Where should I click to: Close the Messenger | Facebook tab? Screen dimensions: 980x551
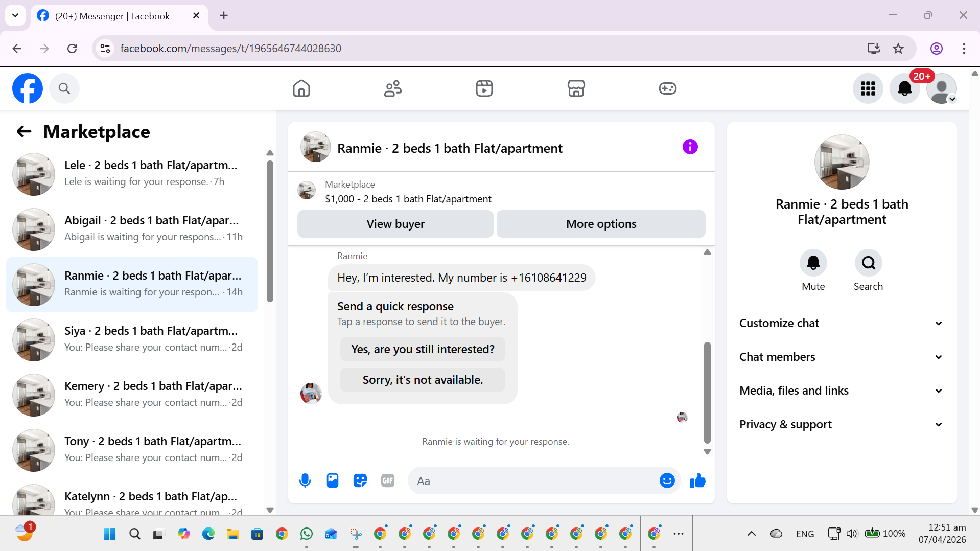[x=196, y=16]
